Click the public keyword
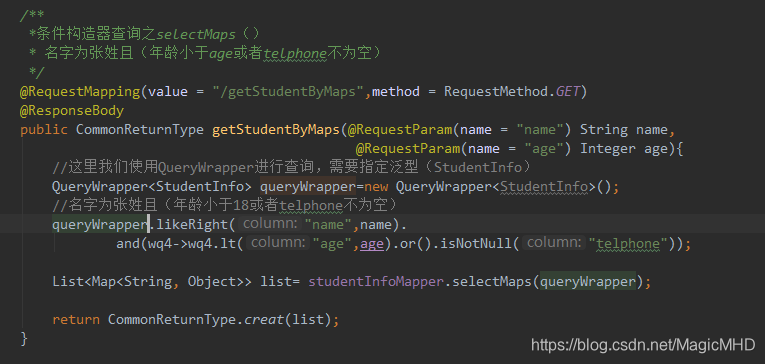765x364 pixels. (x=44, y=130)
